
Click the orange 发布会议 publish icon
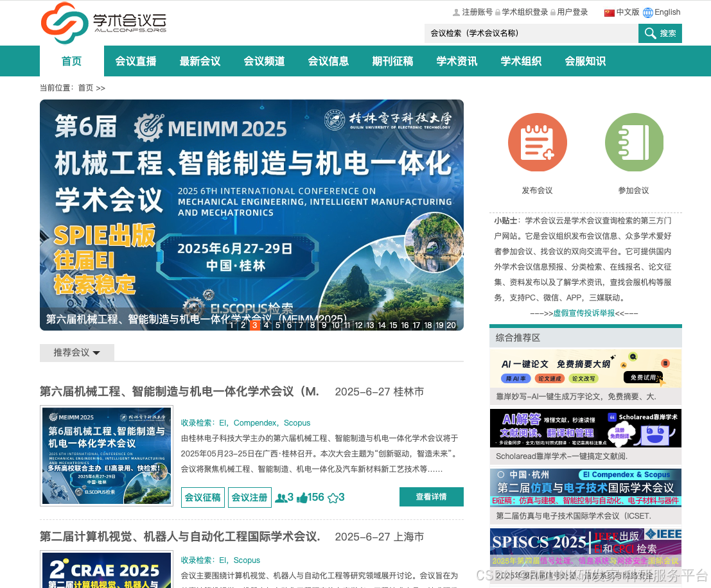(538, 142)
